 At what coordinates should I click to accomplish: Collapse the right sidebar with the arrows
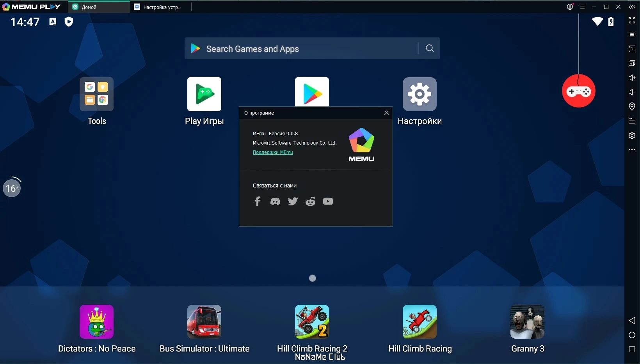[x=632, y=7]
